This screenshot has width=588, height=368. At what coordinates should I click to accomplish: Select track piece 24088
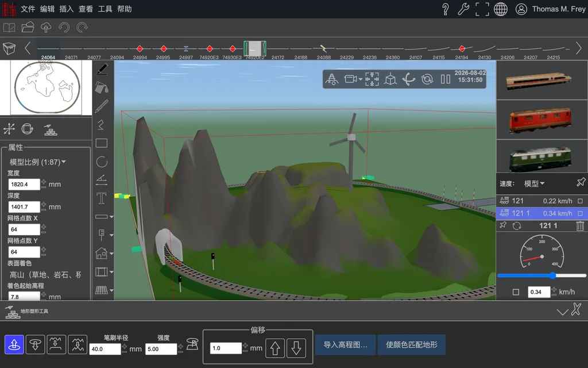click(324, 51)
